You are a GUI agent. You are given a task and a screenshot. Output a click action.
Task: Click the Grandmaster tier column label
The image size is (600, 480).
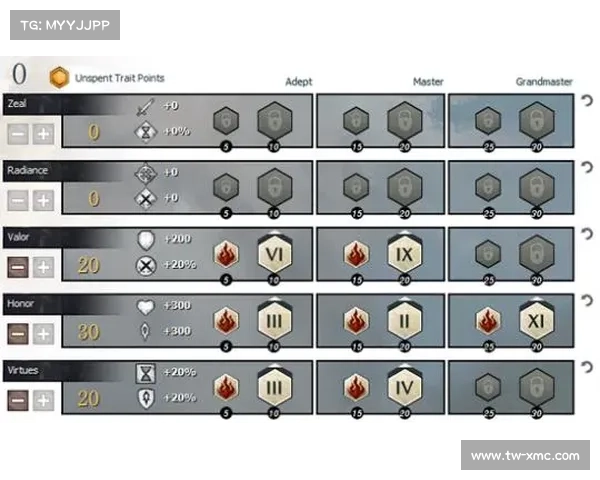coord(544,82)
